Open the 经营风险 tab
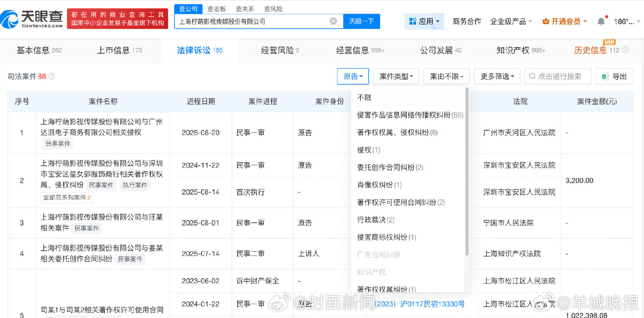 point(280,50)
